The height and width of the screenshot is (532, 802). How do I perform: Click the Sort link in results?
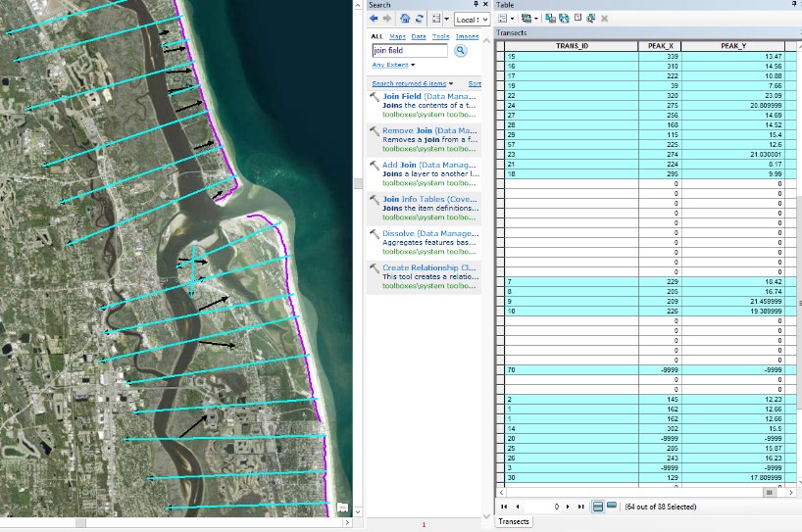(x=475, y=83)
